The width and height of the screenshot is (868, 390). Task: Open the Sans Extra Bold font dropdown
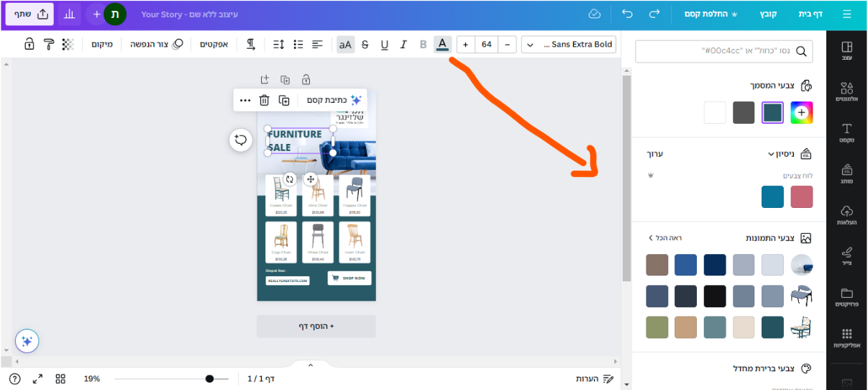568,45
